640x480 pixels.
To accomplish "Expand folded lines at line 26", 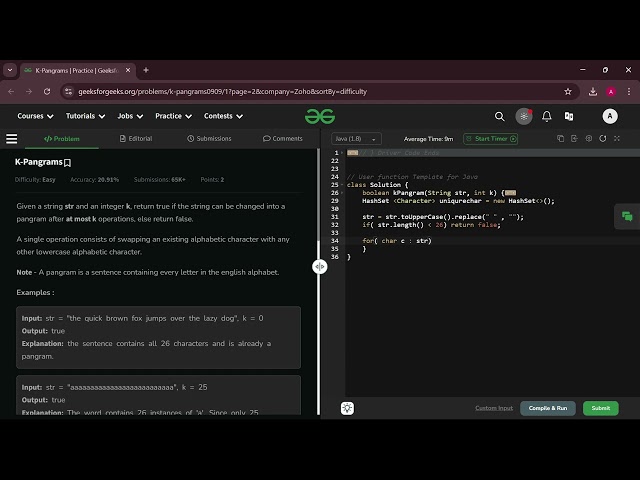I will point(511,193).
